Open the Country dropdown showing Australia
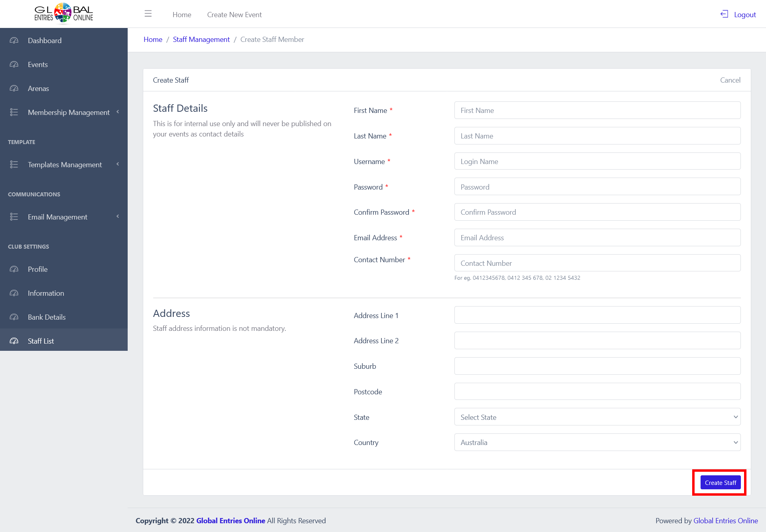 [x=597, y=442]
